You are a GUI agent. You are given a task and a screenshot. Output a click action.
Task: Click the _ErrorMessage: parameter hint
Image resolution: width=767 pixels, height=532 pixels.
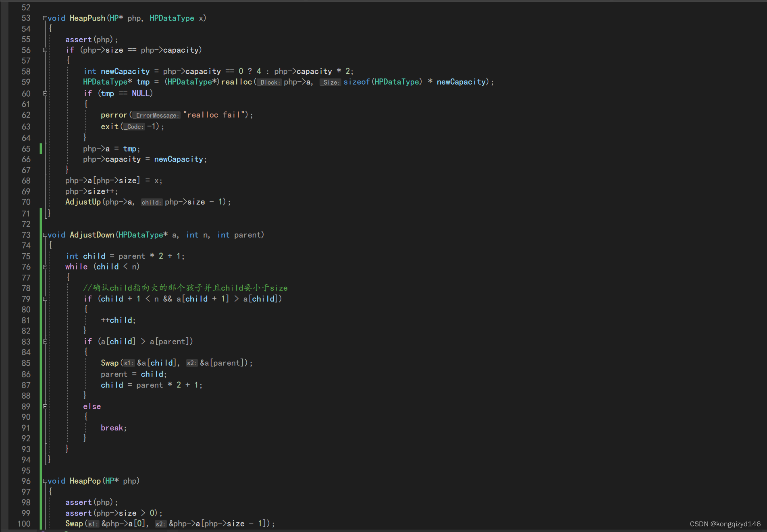tap(156, 115)
